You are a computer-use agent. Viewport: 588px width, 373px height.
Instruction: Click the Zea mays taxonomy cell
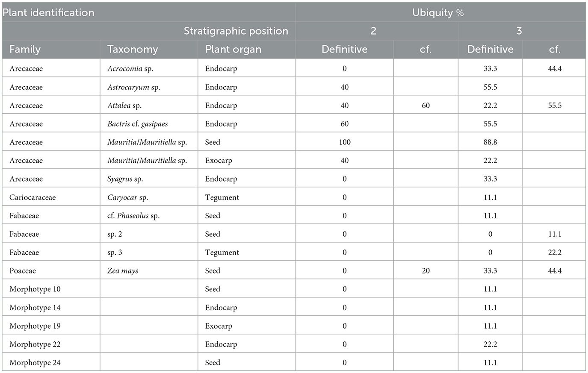click(x=123, y=271)
